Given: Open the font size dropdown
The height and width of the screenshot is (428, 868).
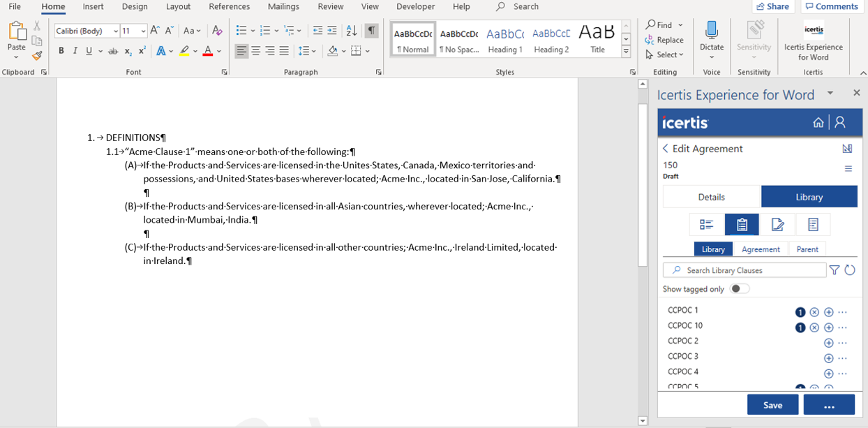Looking at the screenshot, I should tap(143, 31).
